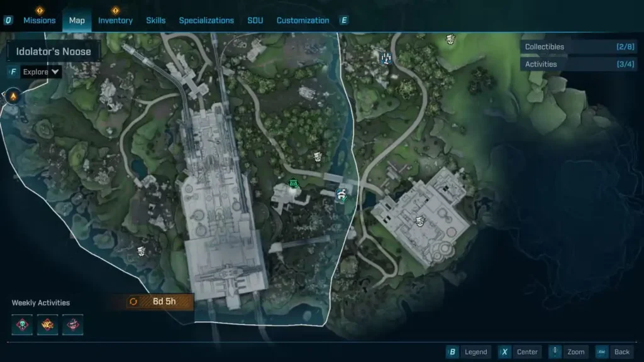Select the green completed activity map marker
The image size is (644, 362).
pos(293,183)
